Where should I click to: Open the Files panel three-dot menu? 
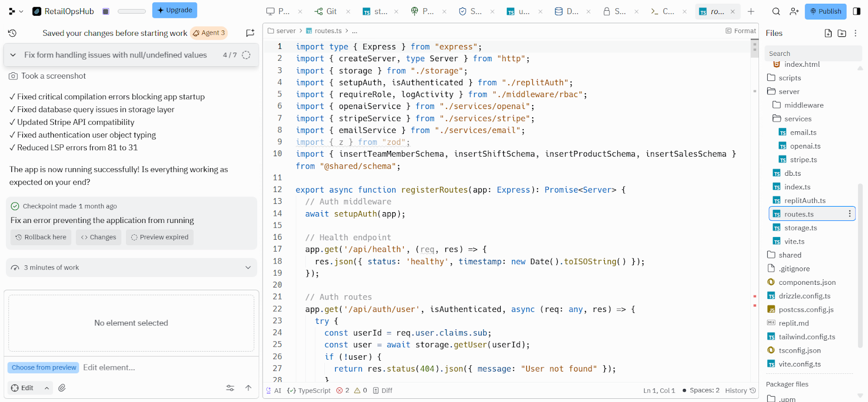tap(856, 33)
